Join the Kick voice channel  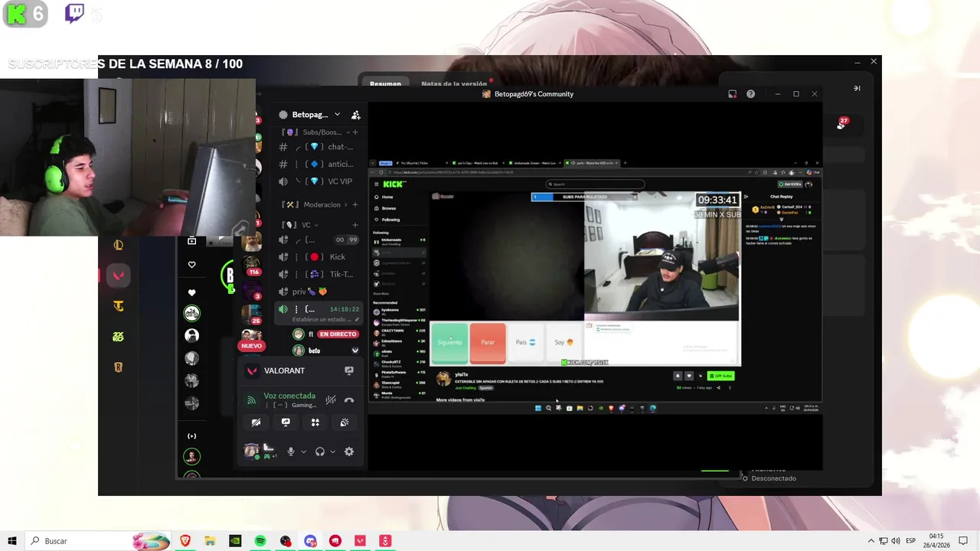[x=317, y=257]
